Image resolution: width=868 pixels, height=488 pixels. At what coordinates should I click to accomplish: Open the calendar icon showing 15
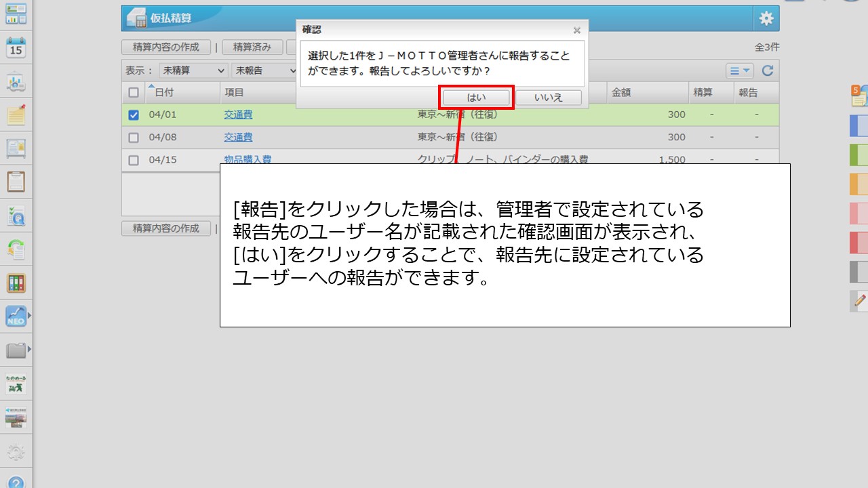16,47
